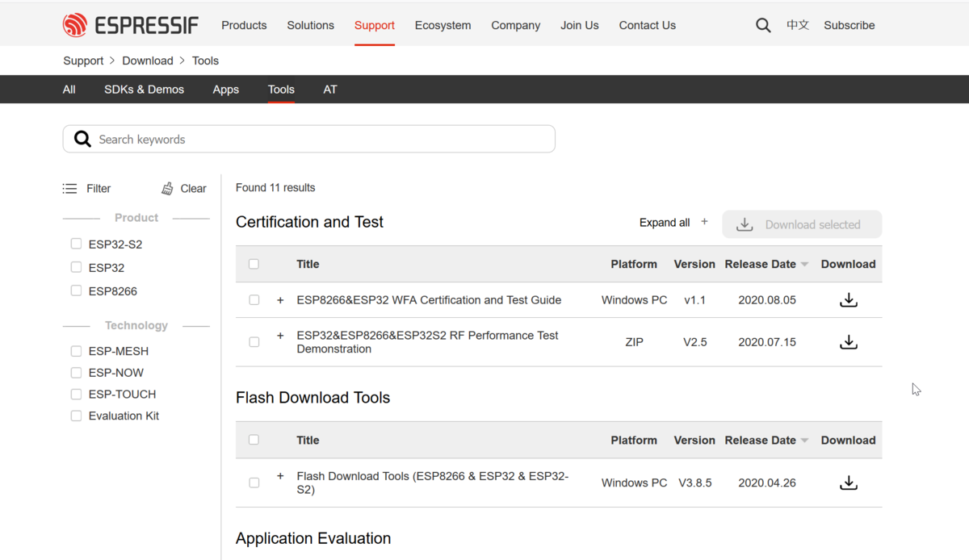Check the ESP32 product filter
Viewport: 969px width, 560px height.
click(76, 267)
